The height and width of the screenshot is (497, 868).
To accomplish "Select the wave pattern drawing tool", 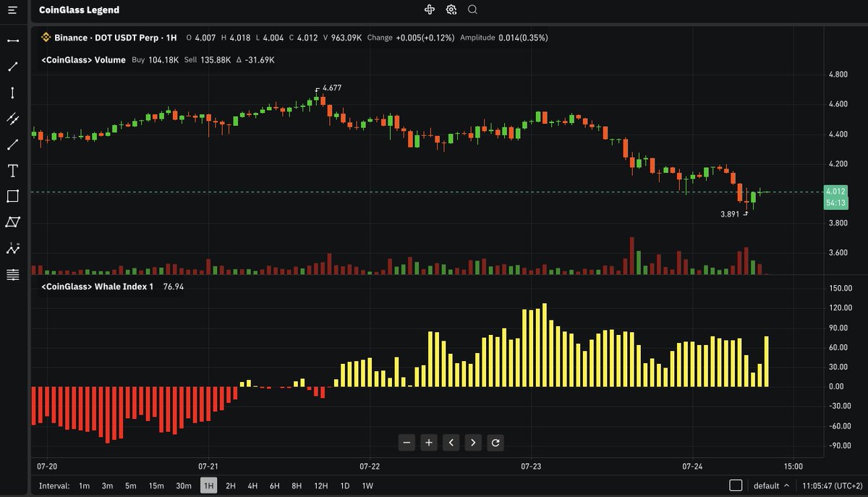I will tap(13, 249).
